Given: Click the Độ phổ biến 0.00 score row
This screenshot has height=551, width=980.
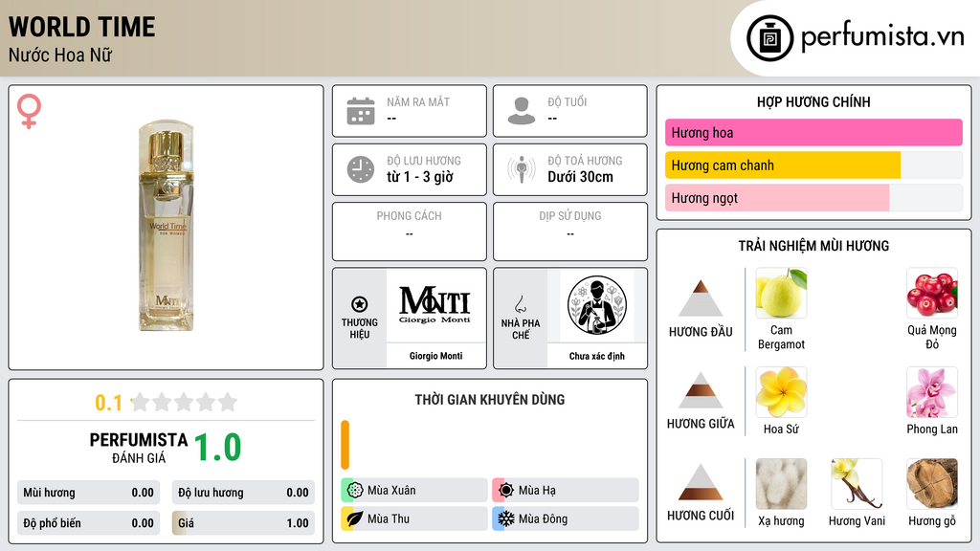Looking at the screenshot, I should pyautogui.click(x=89, y=523).
